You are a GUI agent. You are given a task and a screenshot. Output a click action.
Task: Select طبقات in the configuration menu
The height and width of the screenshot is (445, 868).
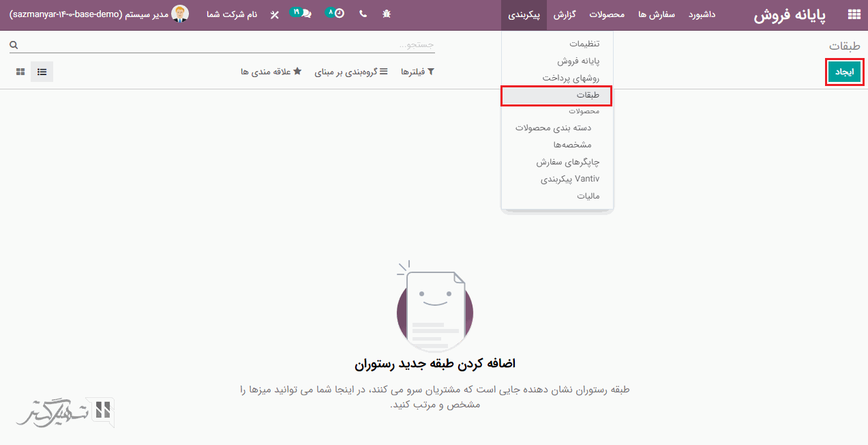[x=556, y=96]
